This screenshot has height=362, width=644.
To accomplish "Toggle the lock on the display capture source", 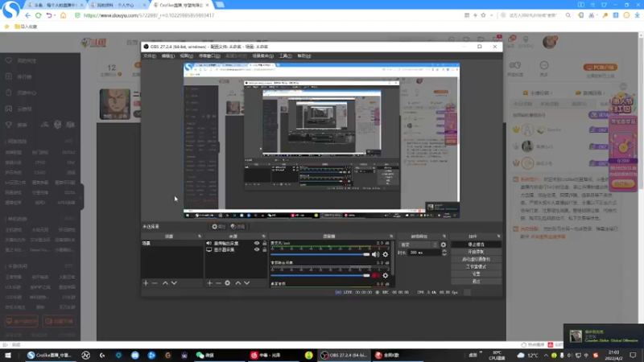I will 265,249.
